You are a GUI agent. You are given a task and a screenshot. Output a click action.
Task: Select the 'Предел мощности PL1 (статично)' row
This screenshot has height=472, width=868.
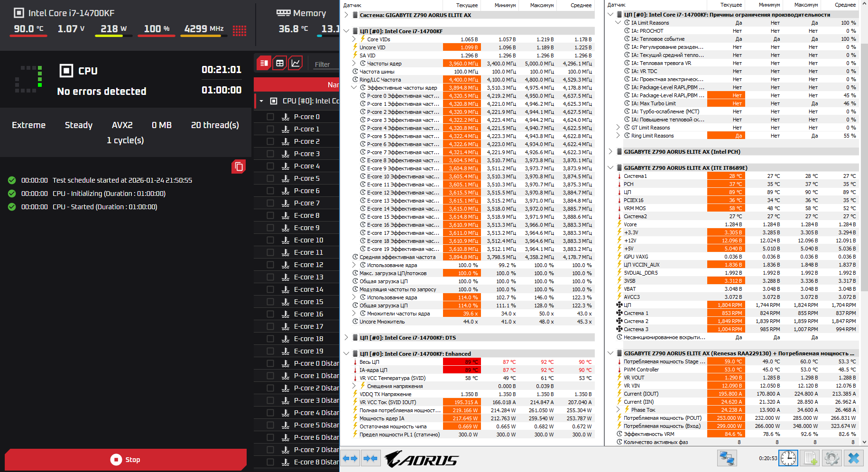coord(472,435)
